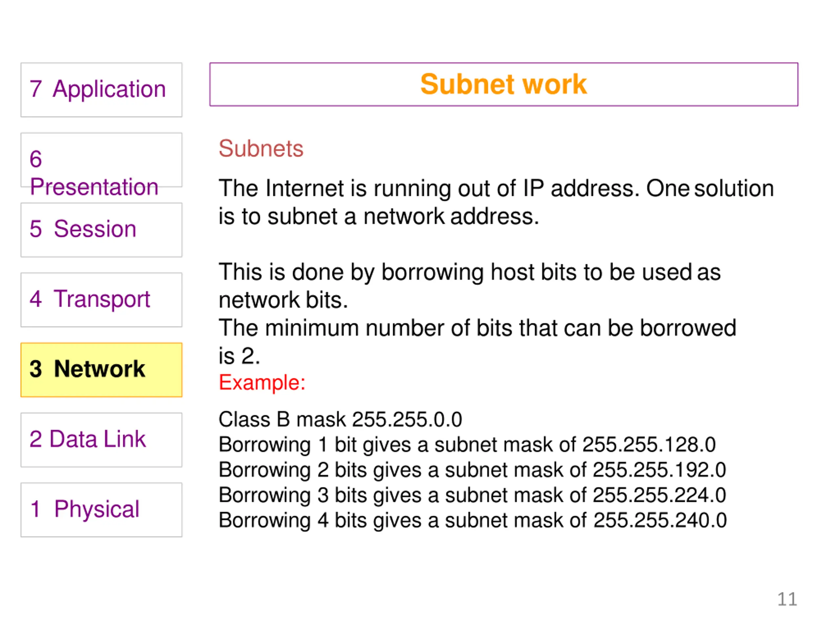Click the Borrowing 4 bits line
This screenshot has height=630, width=840.
point(473,521)
